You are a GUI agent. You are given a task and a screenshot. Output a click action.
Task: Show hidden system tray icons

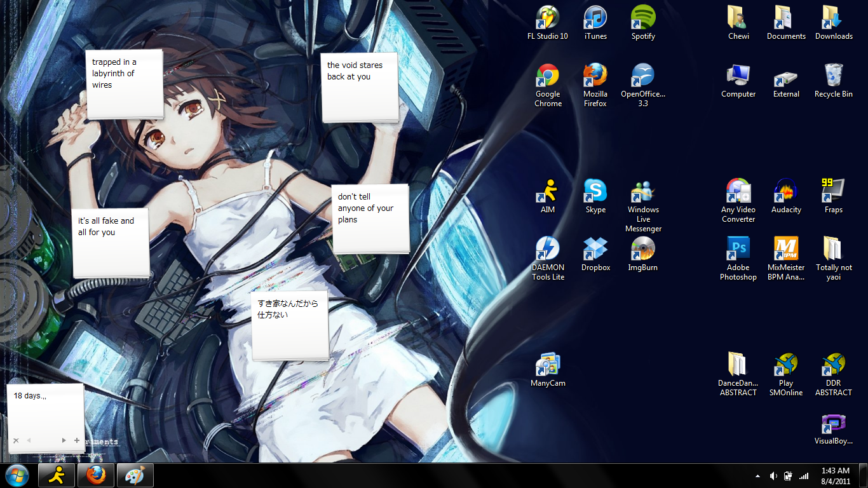[x=757, y=476]
